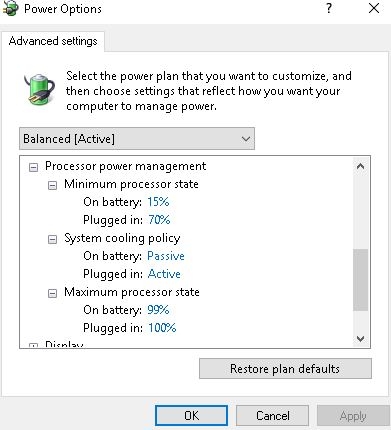Close the Power Options dialog
The height and width of the screenshot is (430, 391).
[x=374, y=8]
